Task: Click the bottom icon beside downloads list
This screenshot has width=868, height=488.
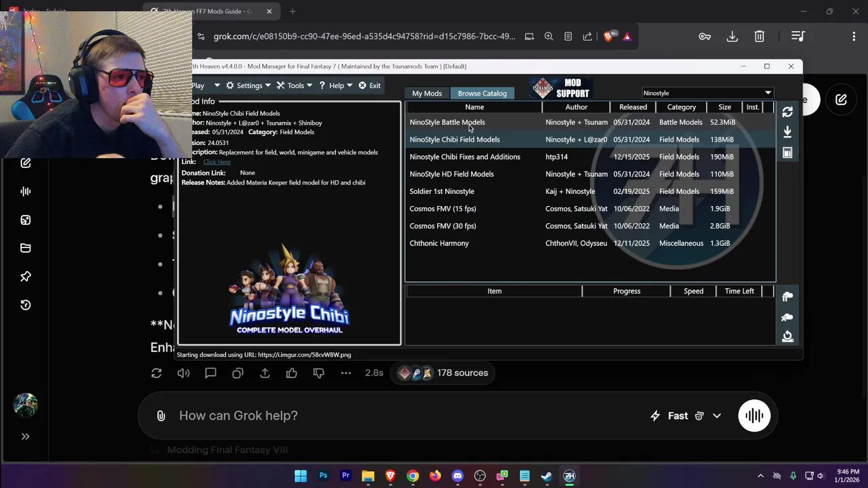Action: 787,336
